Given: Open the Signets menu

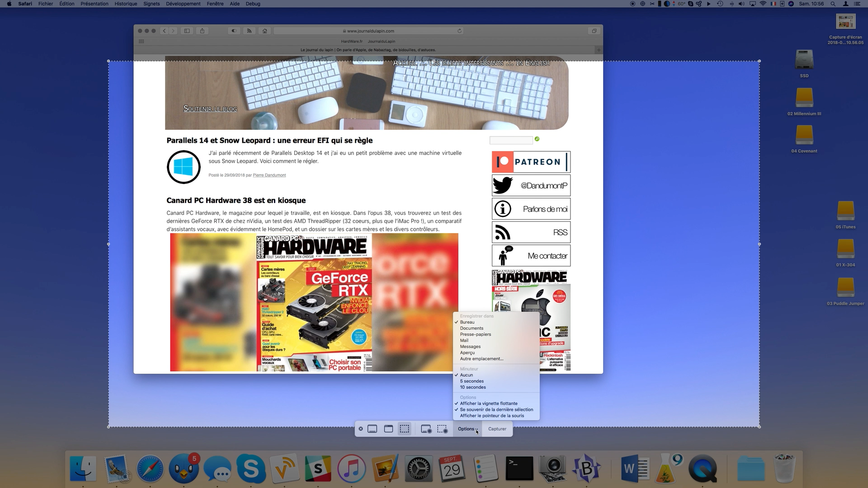Looking at the screenshot, I should coord(151,4).
